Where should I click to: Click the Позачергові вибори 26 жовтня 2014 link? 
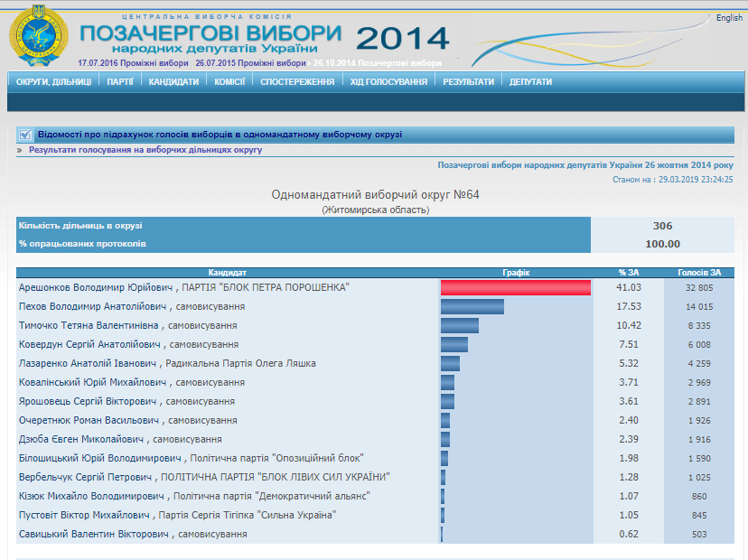pos(585,165)
